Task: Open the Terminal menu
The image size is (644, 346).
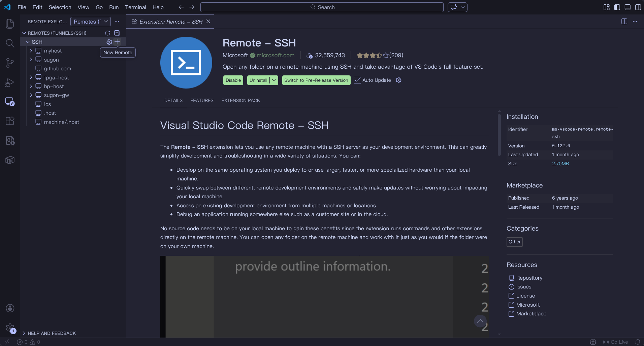Action: click(x=135, y=7)
